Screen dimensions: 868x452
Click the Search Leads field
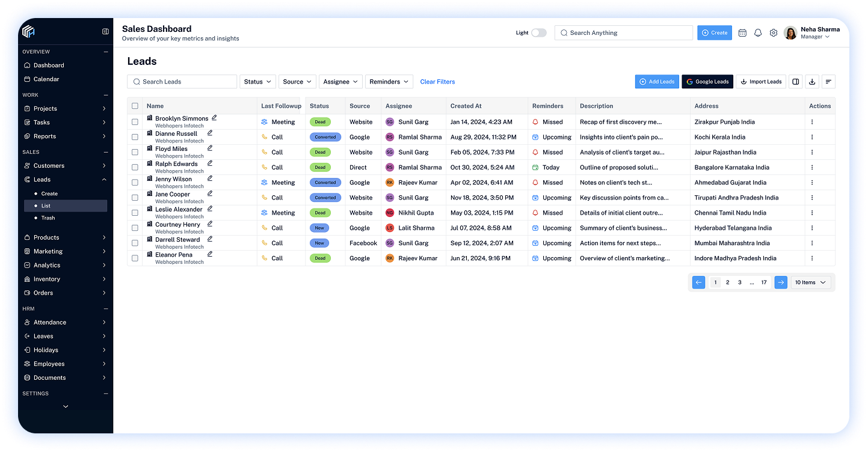182,82
